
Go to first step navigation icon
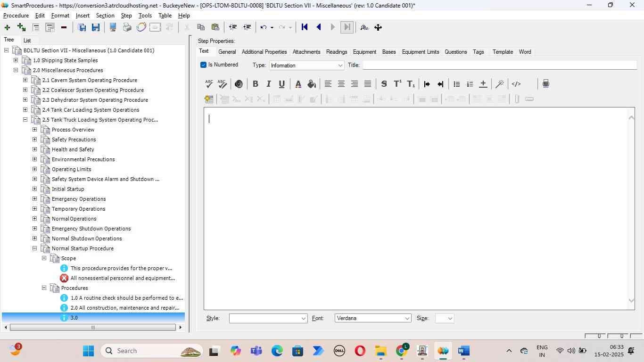[x=305, y=27]
